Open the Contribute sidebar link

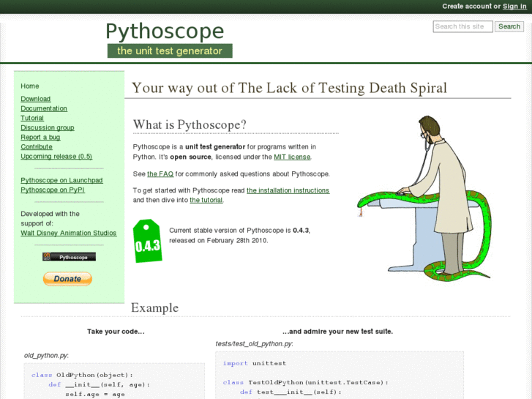tap(37, 146)
